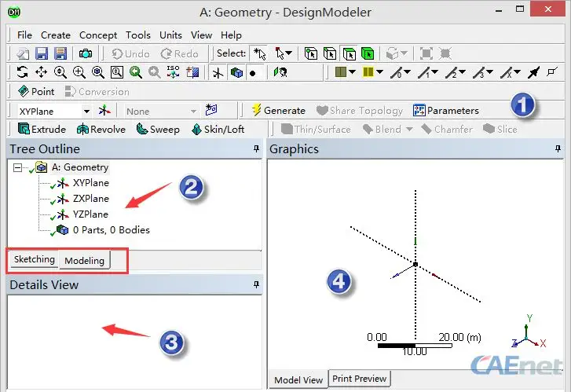
Task: Switch to the Print Preview tab
Action: coord(360,379)
